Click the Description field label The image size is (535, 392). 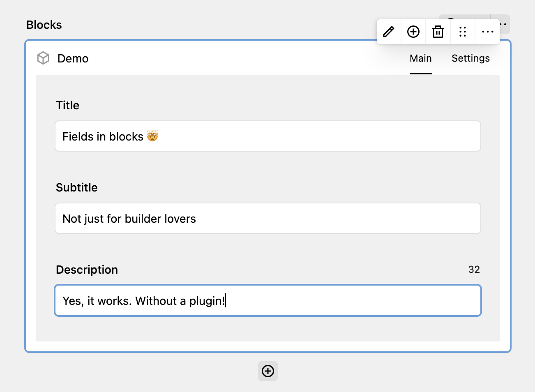tap(87, 270)
